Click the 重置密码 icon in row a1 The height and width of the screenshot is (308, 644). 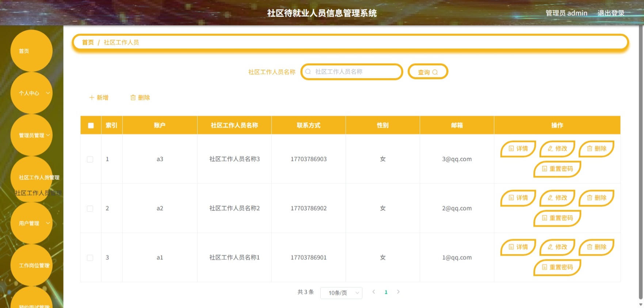coord(545,267)
